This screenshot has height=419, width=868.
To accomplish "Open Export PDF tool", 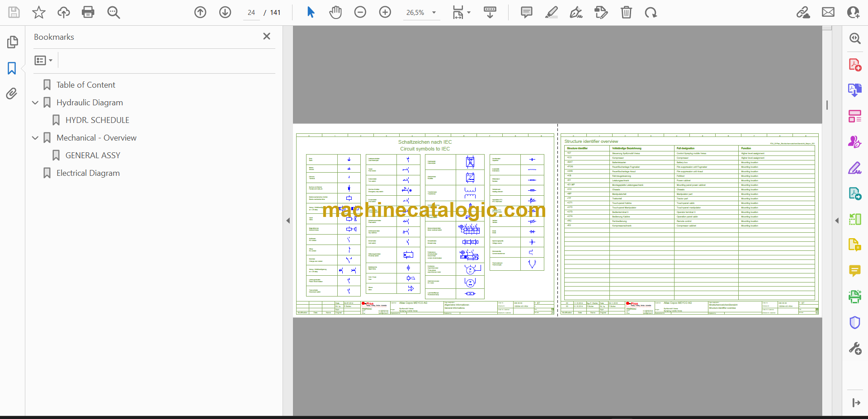I will (x=855, y=90).
